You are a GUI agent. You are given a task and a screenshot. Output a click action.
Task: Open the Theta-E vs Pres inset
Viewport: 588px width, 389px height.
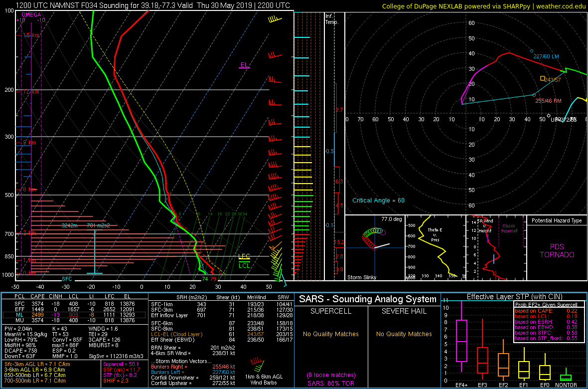pyautogui.click(x=434, y=248)
